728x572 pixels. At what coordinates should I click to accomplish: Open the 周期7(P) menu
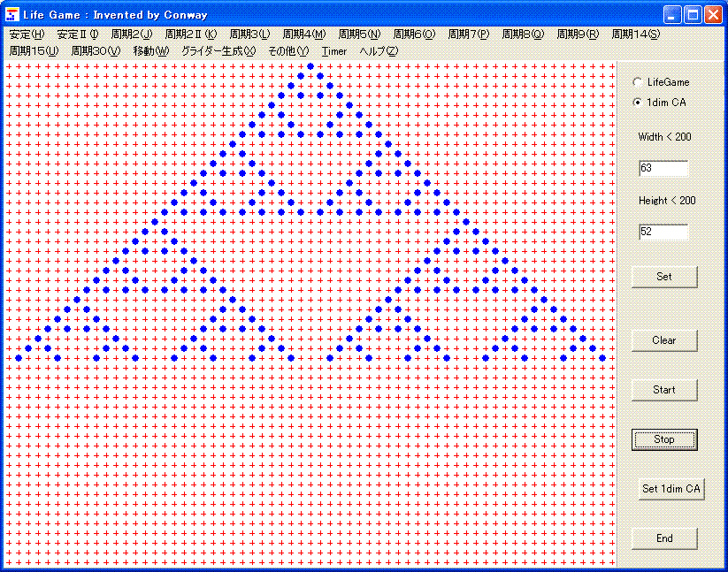469,34
